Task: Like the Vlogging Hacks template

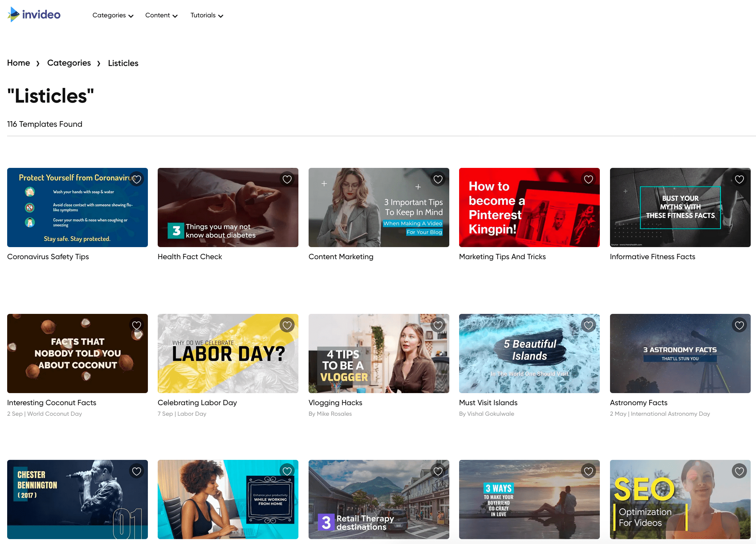Action: (x=438, y=325)
